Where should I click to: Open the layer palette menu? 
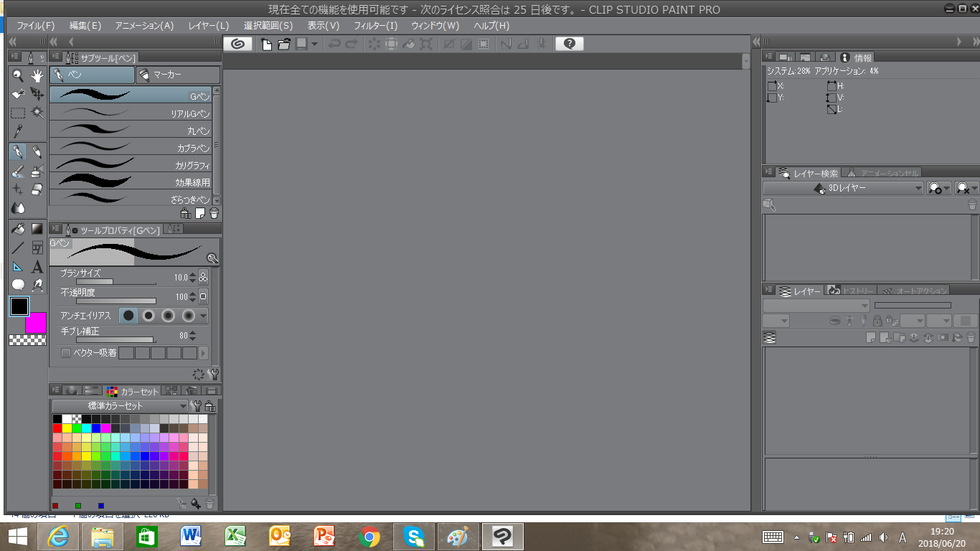pos(768,291)
